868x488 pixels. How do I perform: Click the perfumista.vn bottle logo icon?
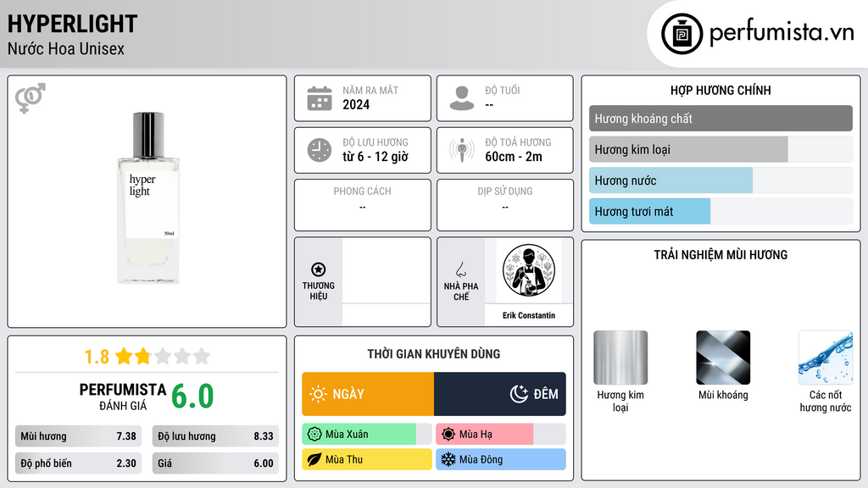click(x=682, y=34)
